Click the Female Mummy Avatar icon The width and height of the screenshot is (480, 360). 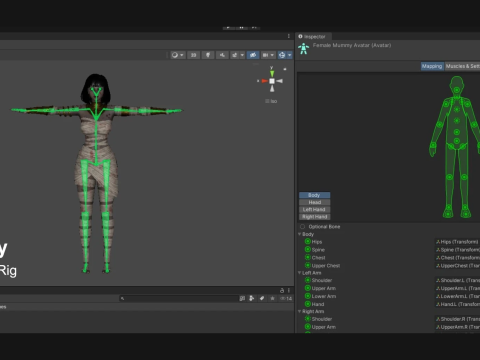pos(303,49)
